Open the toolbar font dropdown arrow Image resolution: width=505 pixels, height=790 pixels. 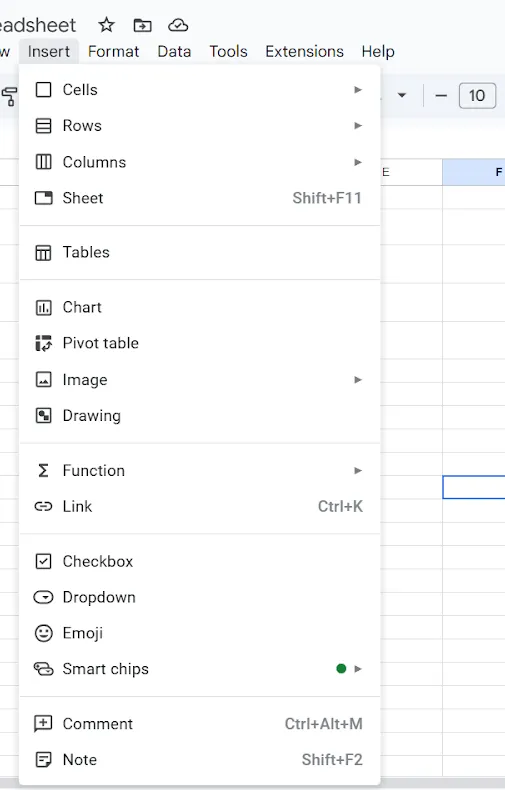402,95
